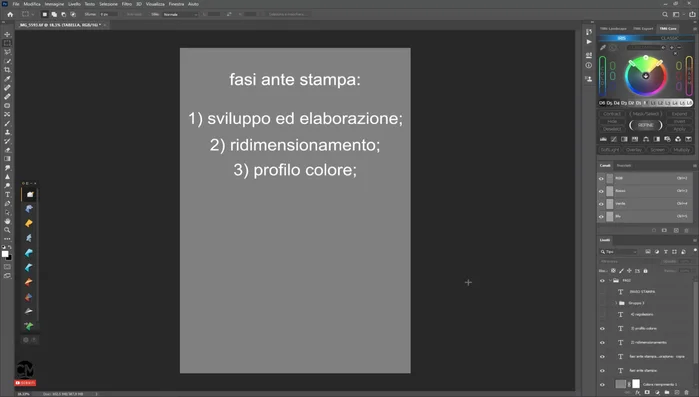Click the TK panel eyedropper icon
699x397 pixels.
(x=603, y=48)
